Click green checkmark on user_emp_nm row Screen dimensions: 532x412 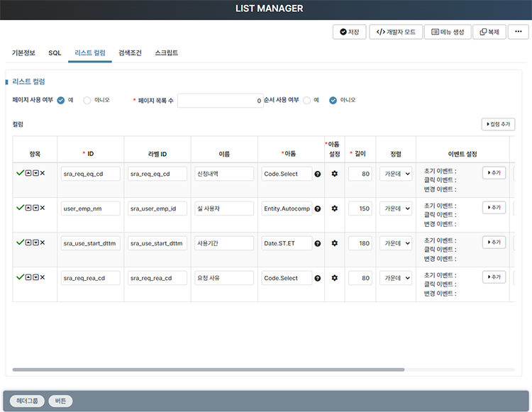(20, 208)
